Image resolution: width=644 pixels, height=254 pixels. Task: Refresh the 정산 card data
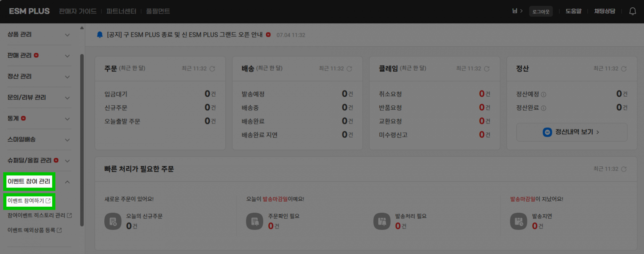(x=624, y=69)
